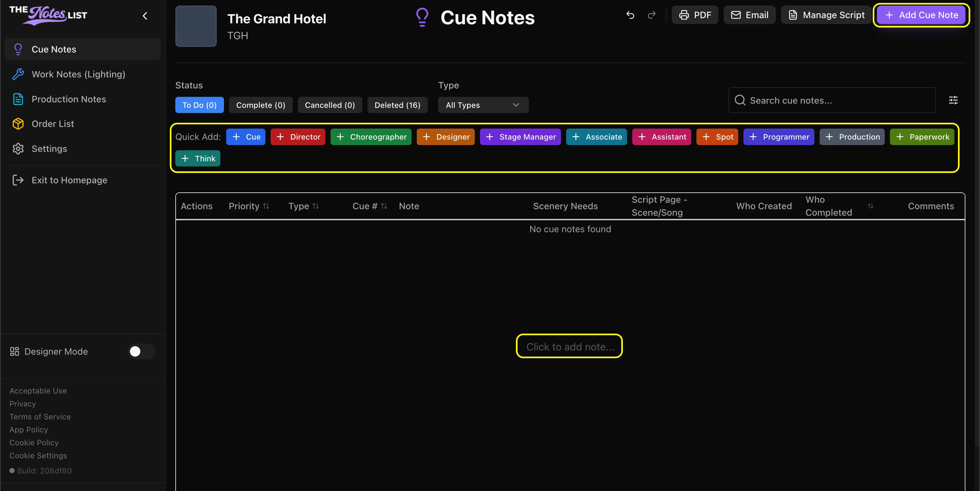Click the Work Notes wrench icon
This screenshot has width=980, height=491.
[18, 74]
